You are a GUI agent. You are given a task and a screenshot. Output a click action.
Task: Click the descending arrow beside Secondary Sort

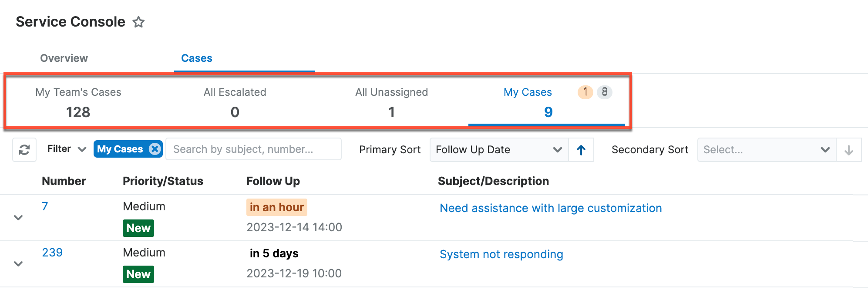(849, 149)
